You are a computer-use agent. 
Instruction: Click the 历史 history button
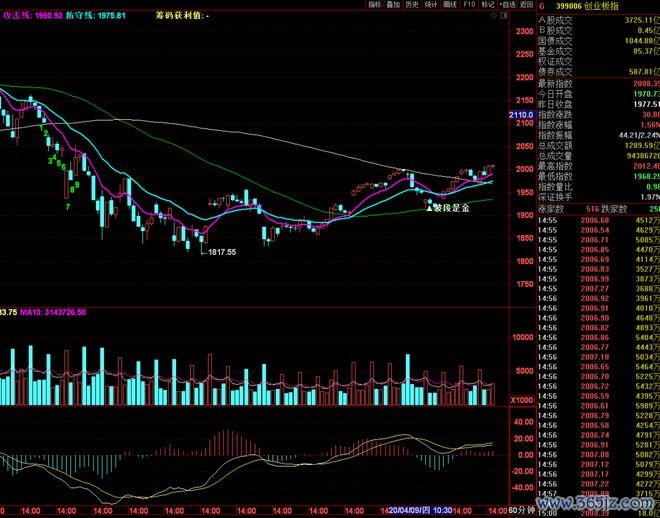[x=412, y=5]
